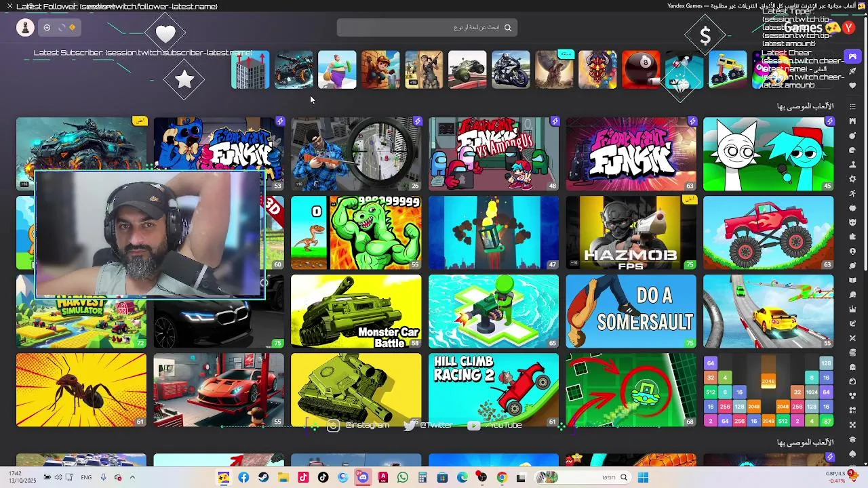The height and width of the screenshot is (488, 868).
Task: Open Calculator from the taskbar
Action: (x=422, y=478)
